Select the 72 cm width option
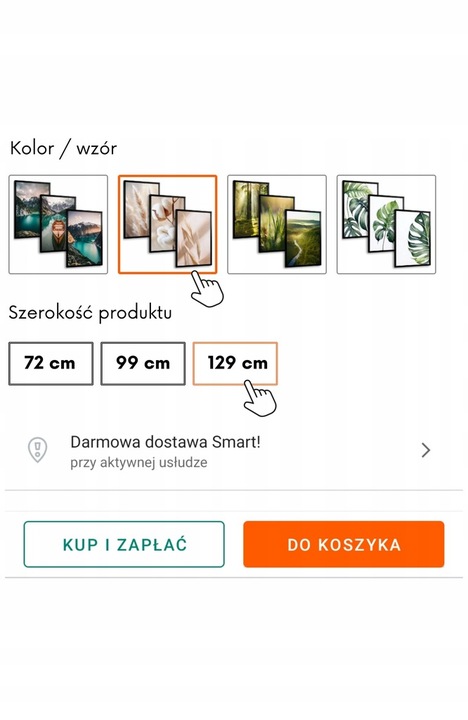Image resolution: width=468 pixels, height=720 pixels. [51, 363]
